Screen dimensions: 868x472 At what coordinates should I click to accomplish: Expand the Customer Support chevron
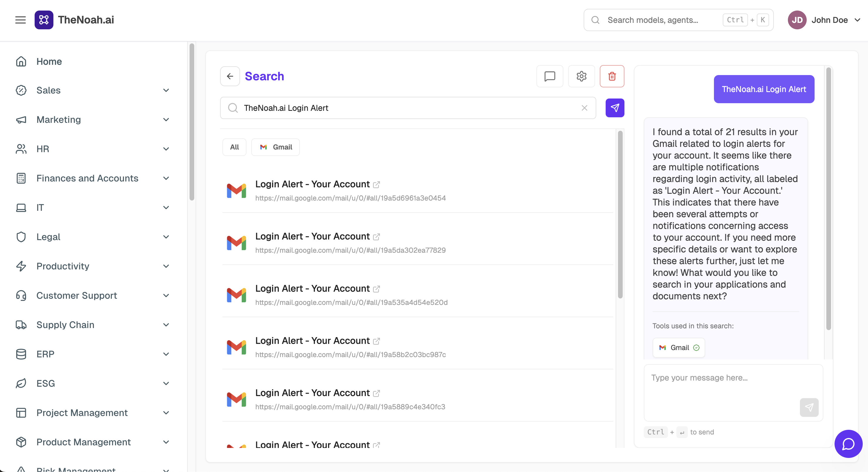coord(166,295)
